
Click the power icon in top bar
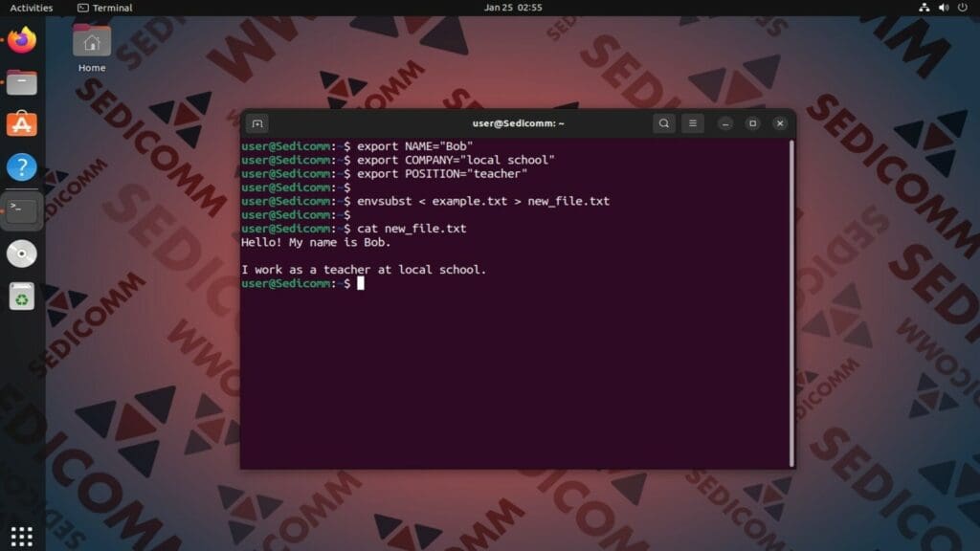(963, 8)
